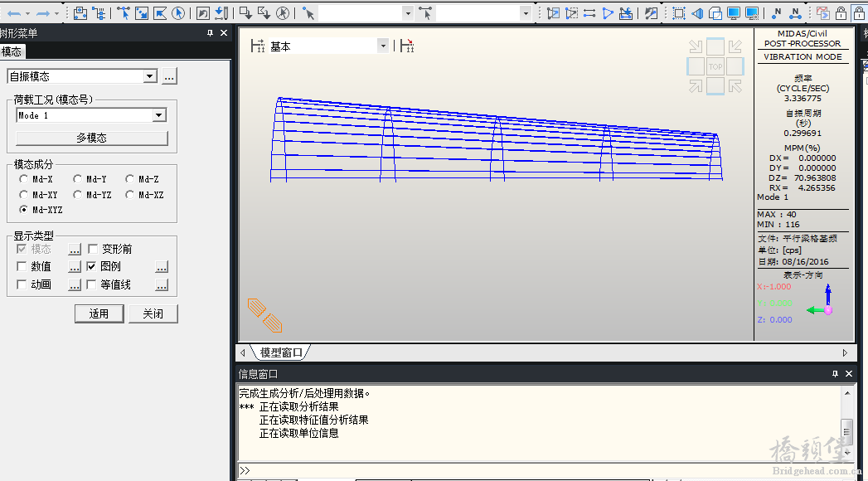Click the red-marked grid icon in viewport
The image size is (868, 481).
(407, 46)
